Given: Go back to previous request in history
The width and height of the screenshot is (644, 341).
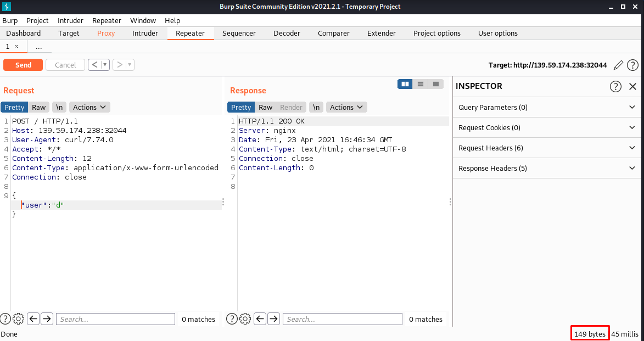Looking at the screenshot, I should point(94,65).
